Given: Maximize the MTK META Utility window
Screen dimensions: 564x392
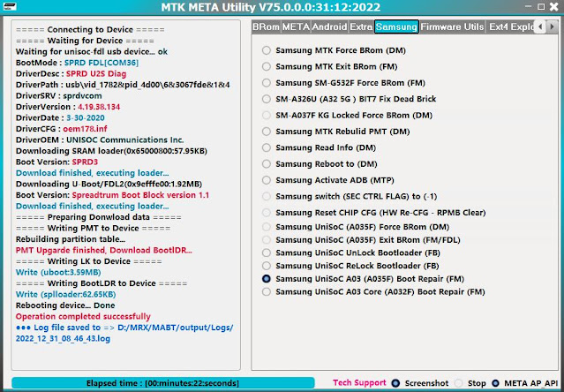Looking at the screenshot, I should click(x=541, y=6).
